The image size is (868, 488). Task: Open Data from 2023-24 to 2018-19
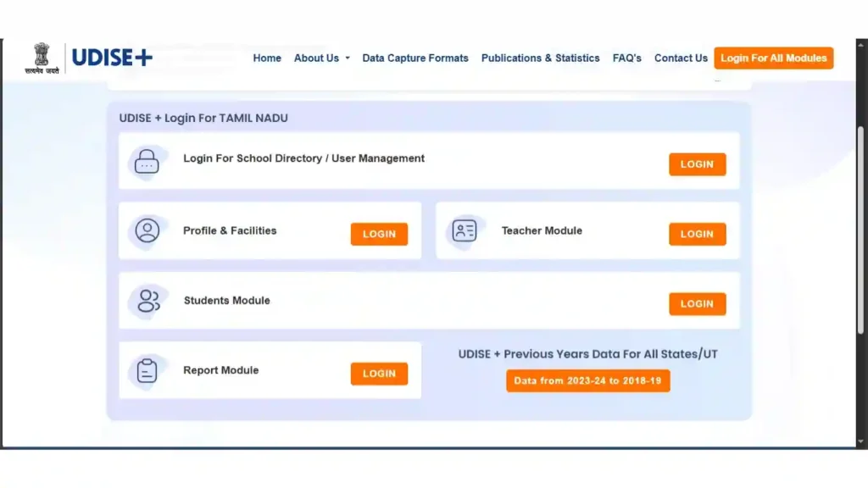[587, 380]
